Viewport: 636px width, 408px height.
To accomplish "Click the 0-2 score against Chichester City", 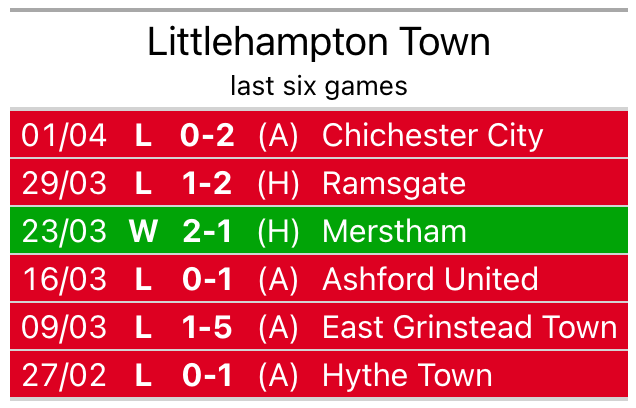I will click(x=207, y=135).
